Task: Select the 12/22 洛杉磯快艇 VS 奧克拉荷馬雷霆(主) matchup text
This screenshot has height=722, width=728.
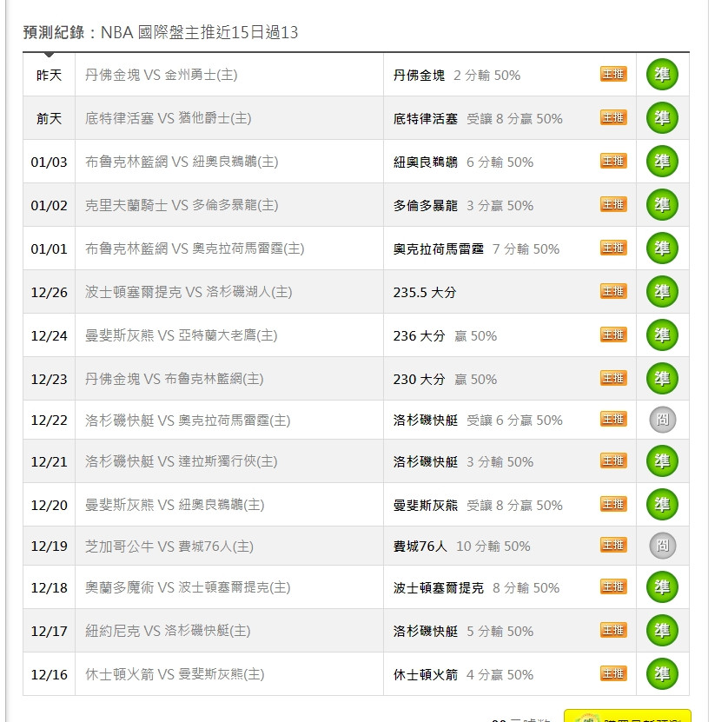Action: point(188,421)
